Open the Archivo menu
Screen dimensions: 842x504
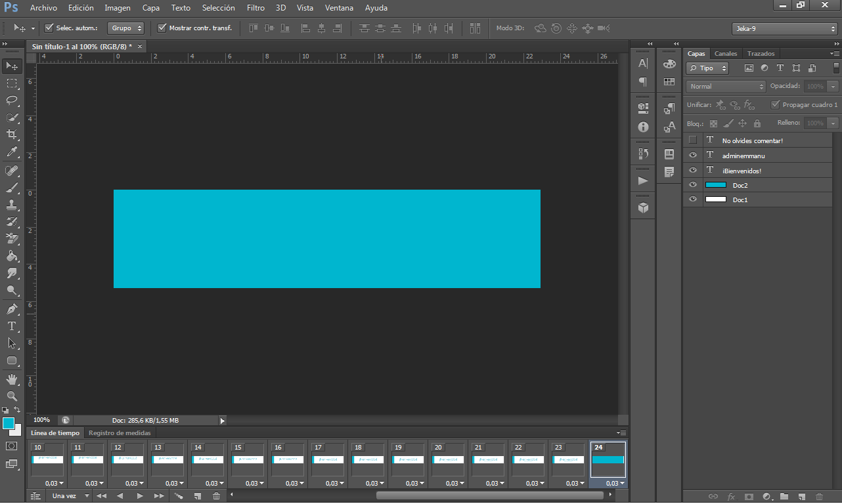(43, 8)
